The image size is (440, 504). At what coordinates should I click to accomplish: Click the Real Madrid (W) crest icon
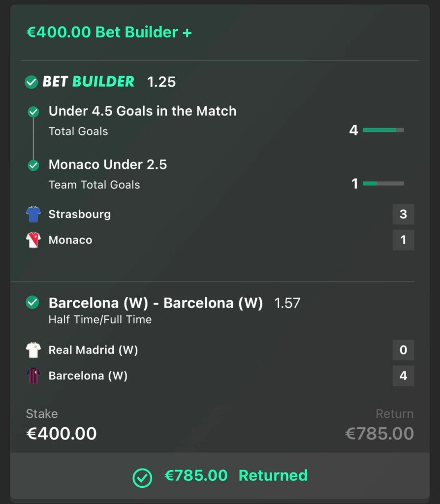pyautogui.click(x=33, y=350)
